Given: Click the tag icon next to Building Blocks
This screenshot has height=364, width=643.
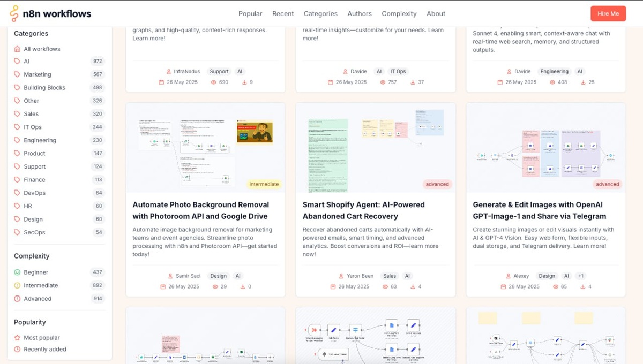Looking at the screenshot, I should click(x=18, y=88).
